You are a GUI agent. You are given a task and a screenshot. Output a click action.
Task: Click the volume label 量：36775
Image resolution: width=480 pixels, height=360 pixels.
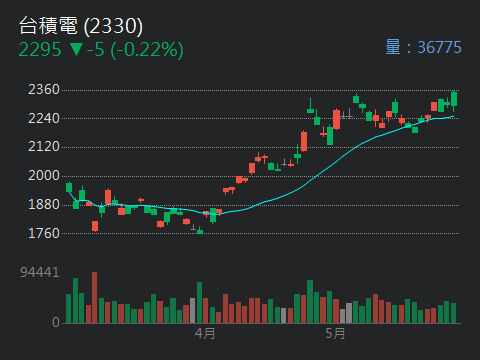pyautogui.click(x=423, y=47)
